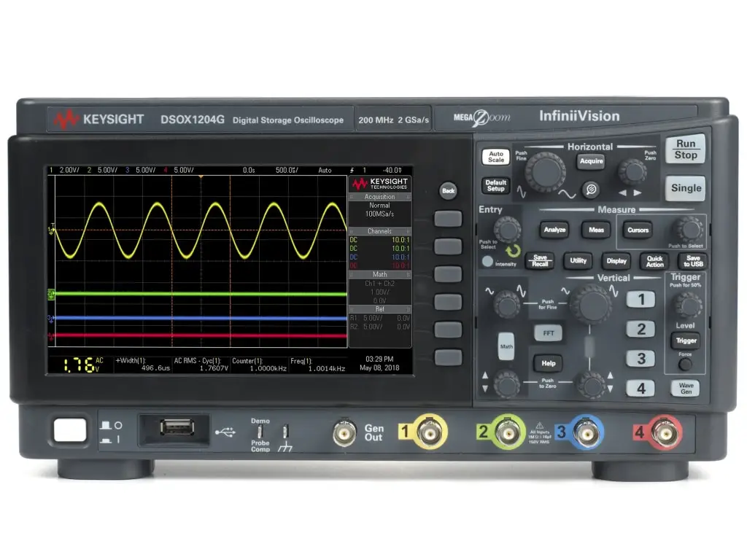
Task: Tap the yellow channel 1 BNC input
Action: pos(429,432)
